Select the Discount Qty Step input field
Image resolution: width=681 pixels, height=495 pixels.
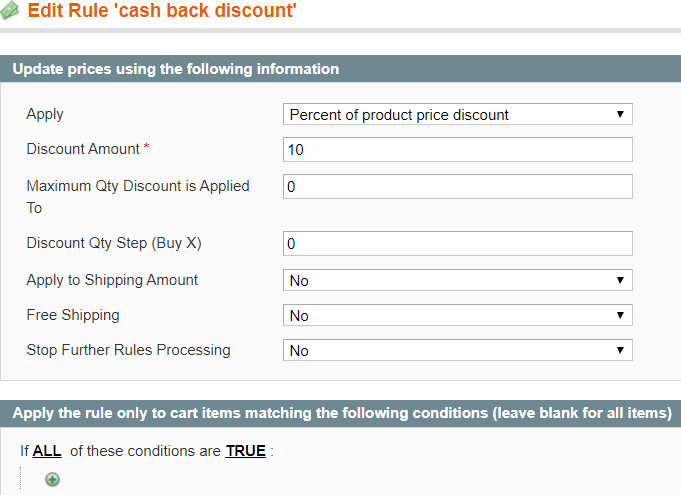458,244
